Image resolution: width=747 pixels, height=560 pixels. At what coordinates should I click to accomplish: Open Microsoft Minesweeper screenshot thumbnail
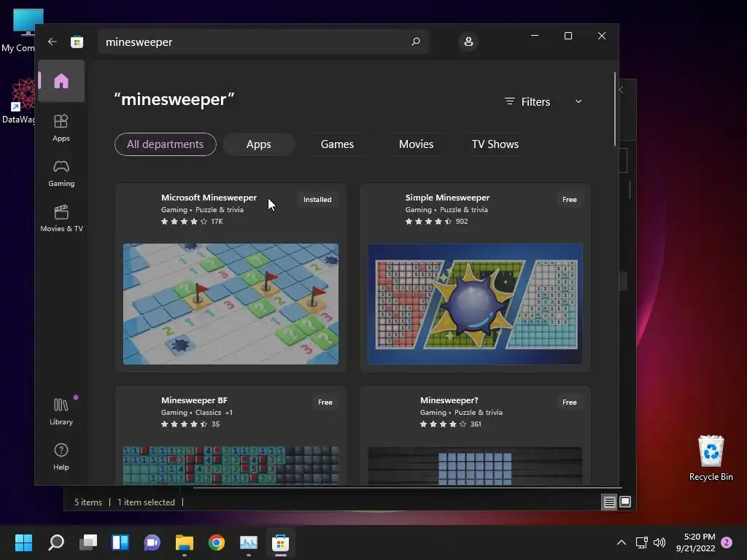tap(231, 304)
